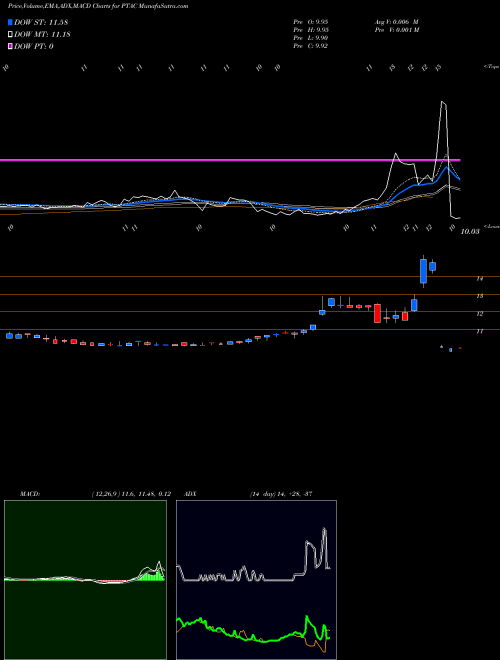Click the chart title mentioning PTAC MunafaSutra.com
Image resolution: width=500 pixels, height=660 pixels.
tap(98, 6)
